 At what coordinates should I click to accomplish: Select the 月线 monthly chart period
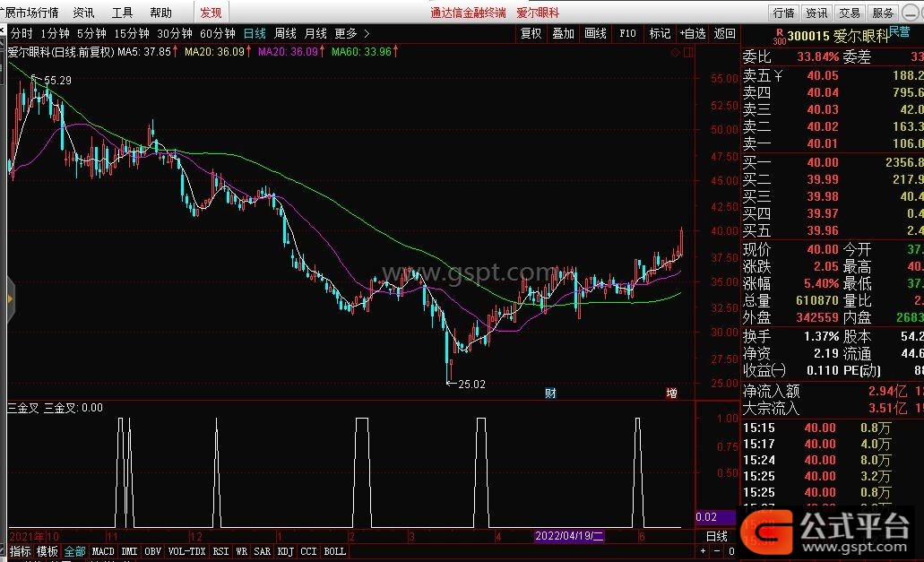click(315, 33)
